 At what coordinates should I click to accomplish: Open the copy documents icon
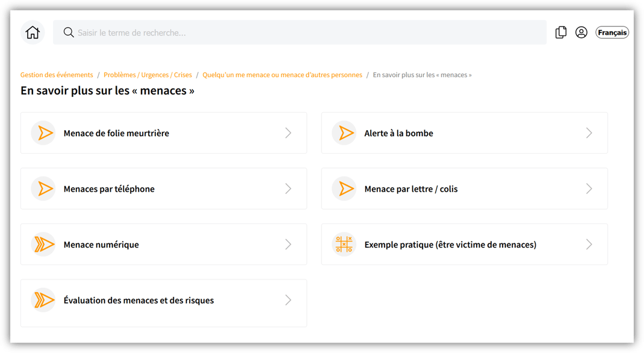pyautogui.click(x=560, y=33)
